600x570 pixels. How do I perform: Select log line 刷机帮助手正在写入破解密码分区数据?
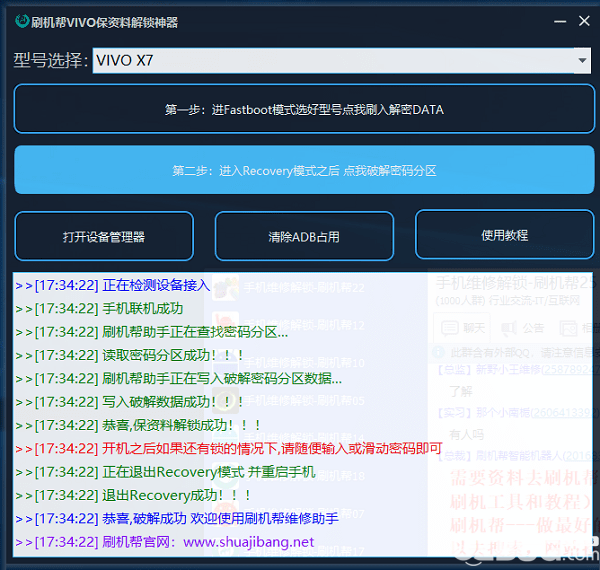click(179, 379)
